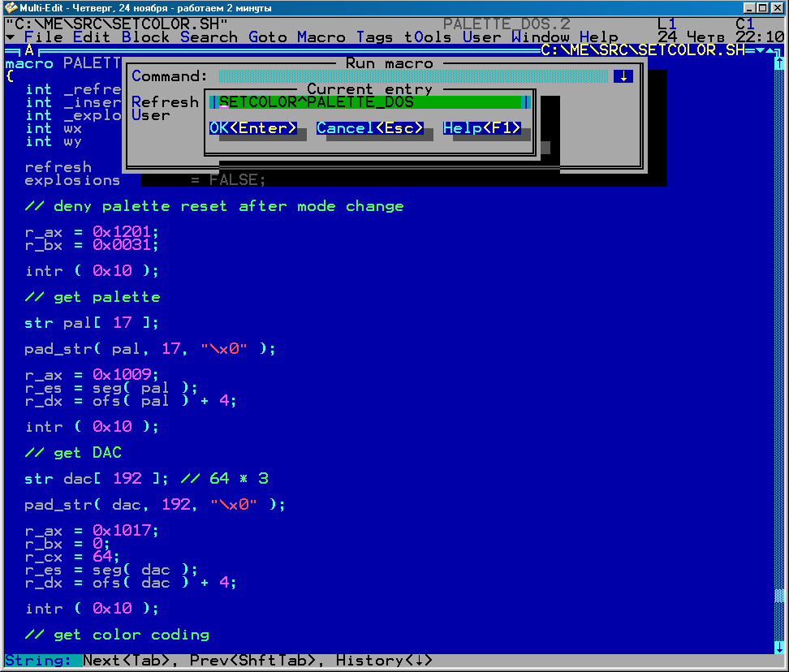
Task: Open the Block menu
Action: coord(146,37)
